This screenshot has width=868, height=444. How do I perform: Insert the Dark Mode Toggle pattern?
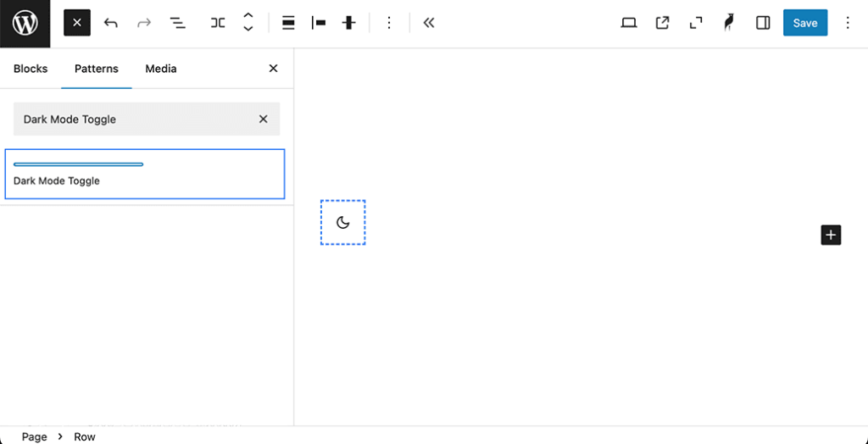[x=144, y=174]
